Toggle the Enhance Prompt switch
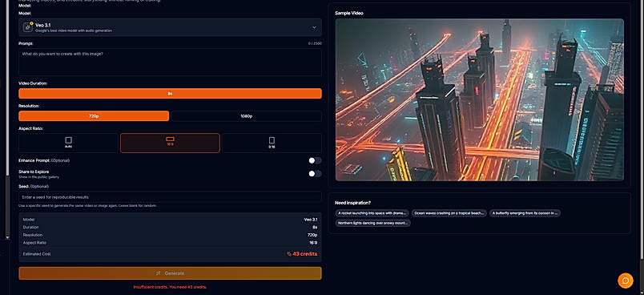This screenshot has width=644, height=295. point(315,160)
